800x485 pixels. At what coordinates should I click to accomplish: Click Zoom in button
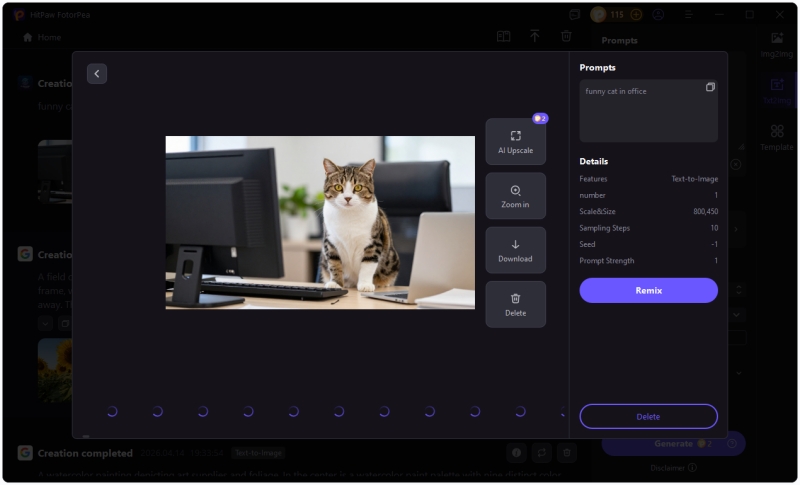coord(515,196)
